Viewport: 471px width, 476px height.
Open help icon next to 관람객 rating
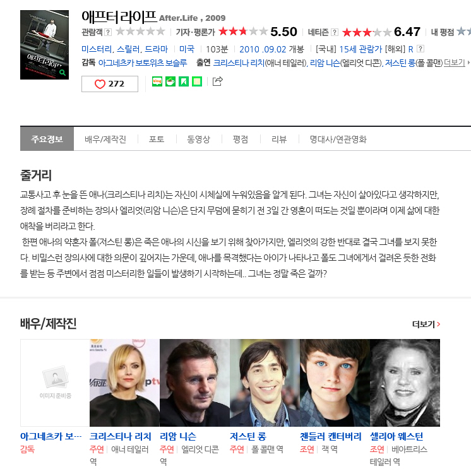pos(108,32)
